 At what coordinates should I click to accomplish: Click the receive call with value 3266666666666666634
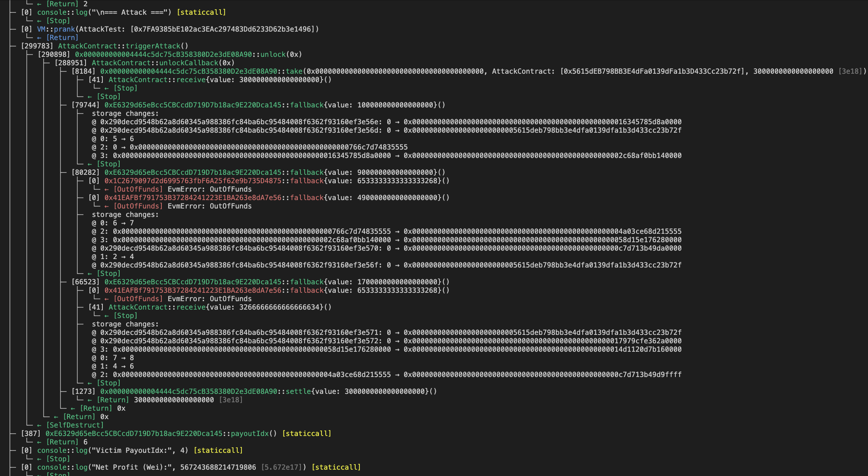[x=220, y=307]
